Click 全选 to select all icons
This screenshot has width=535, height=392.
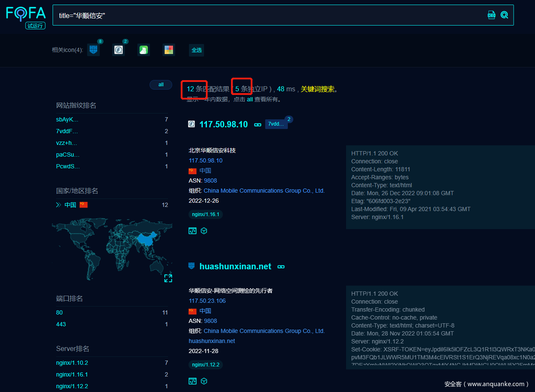click(196, 50)
